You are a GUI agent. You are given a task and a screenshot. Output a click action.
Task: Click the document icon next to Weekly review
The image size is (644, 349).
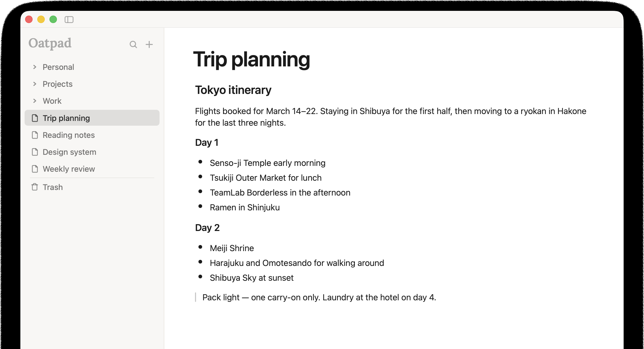pos(35,169)
